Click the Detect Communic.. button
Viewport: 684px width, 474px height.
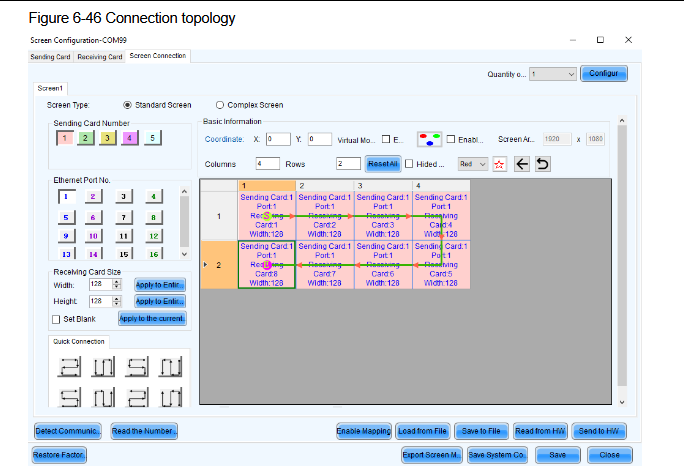click(68, 431)
